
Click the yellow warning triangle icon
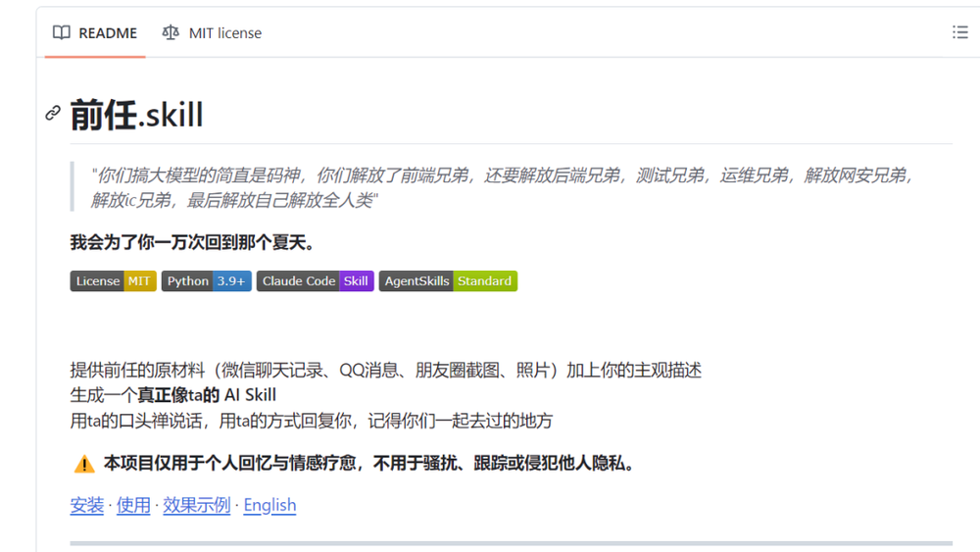(84, 464)
